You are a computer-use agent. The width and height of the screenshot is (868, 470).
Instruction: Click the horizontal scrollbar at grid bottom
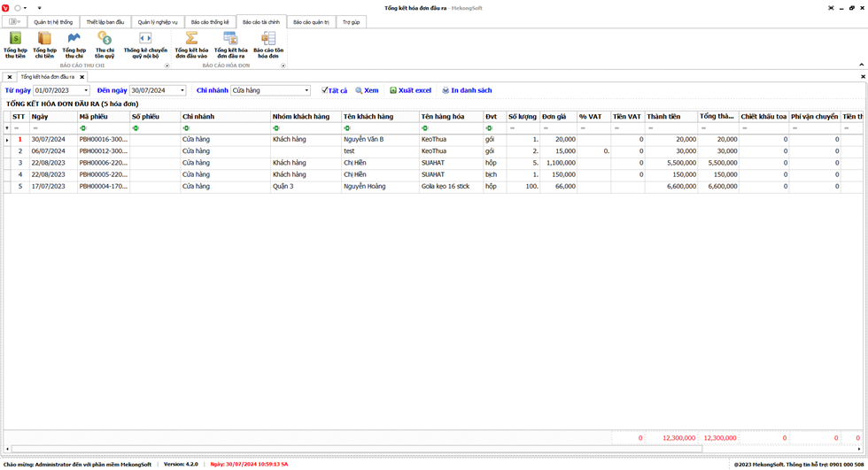354,449
